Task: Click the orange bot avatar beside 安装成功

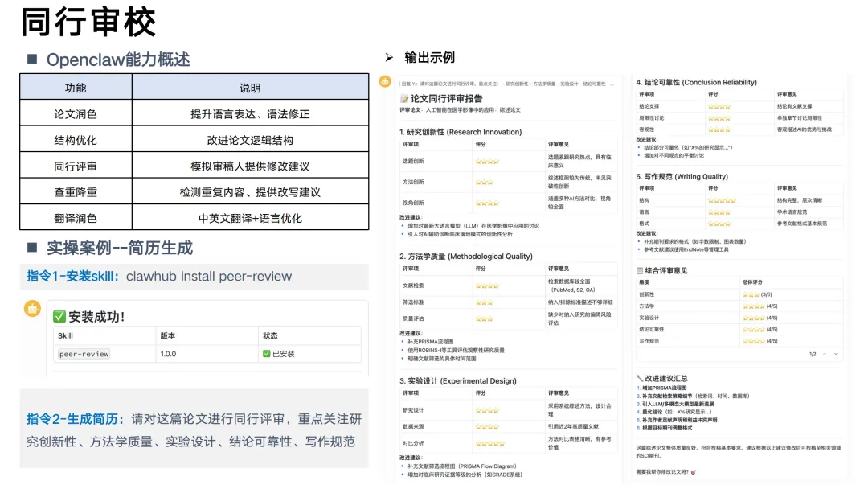Action: point(33,309)
